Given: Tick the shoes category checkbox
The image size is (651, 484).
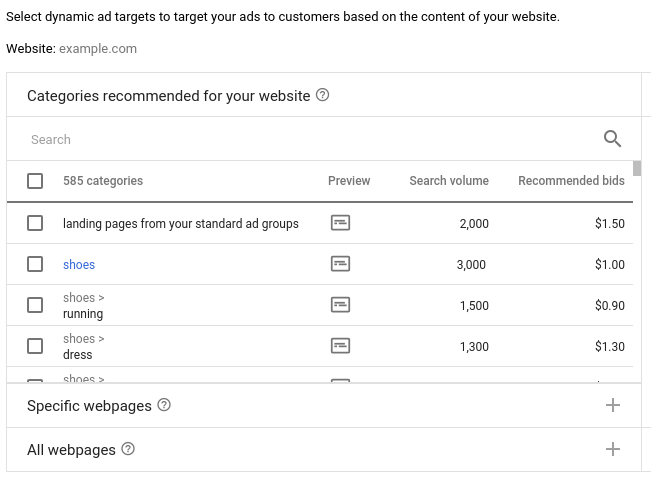Looking at the screenshot, I should 35,264.
